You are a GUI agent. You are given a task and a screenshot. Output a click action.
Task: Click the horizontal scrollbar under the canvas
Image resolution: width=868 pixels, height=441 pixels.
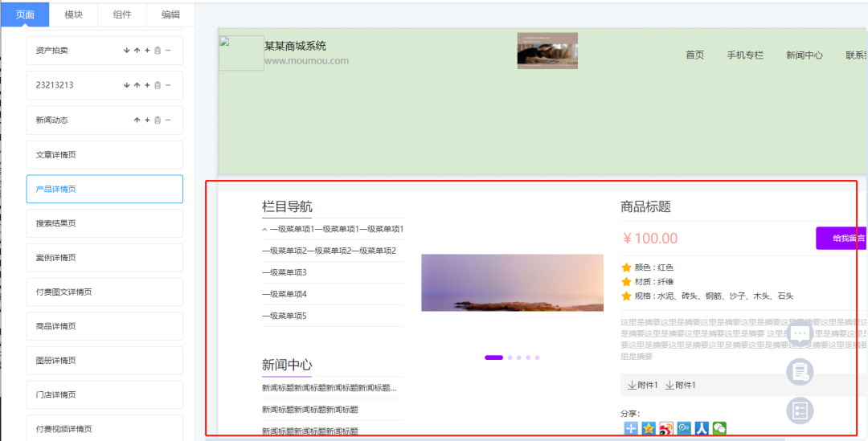(x=494, y=439)
